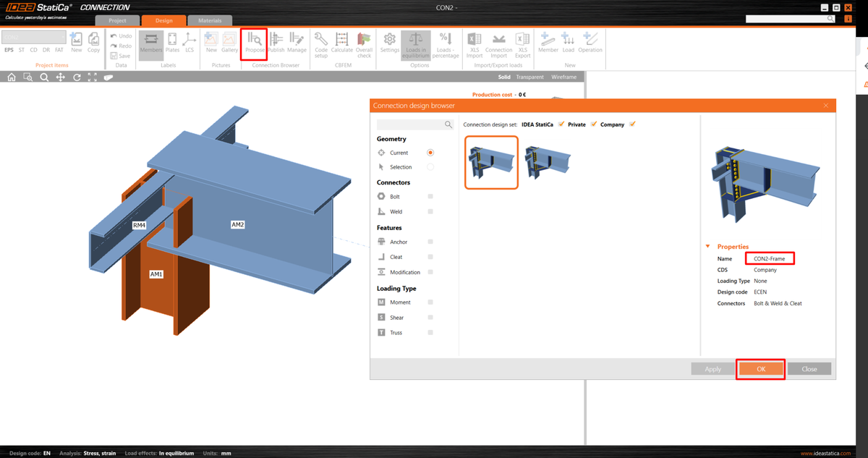The height and width of the screenshot is (458, 868).
Task: Click the XLS Import icon
Action: point(474,43)
